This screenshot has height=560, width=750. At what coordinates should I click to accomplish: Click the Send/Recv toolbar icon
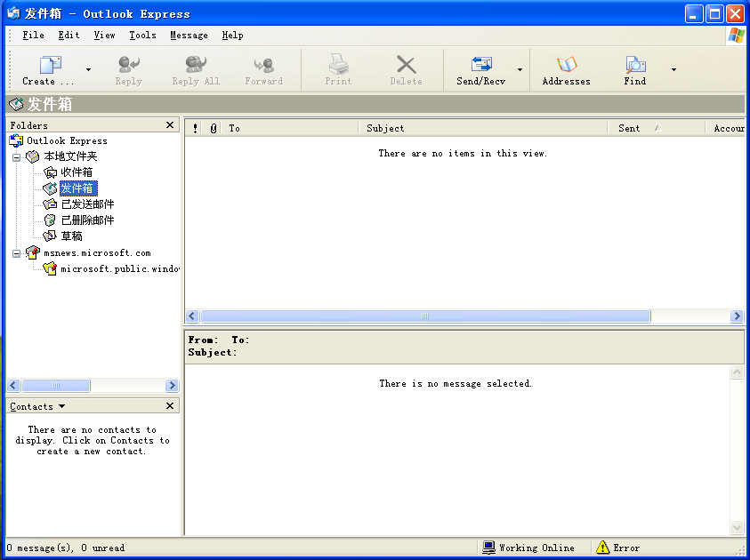point(481,65)
